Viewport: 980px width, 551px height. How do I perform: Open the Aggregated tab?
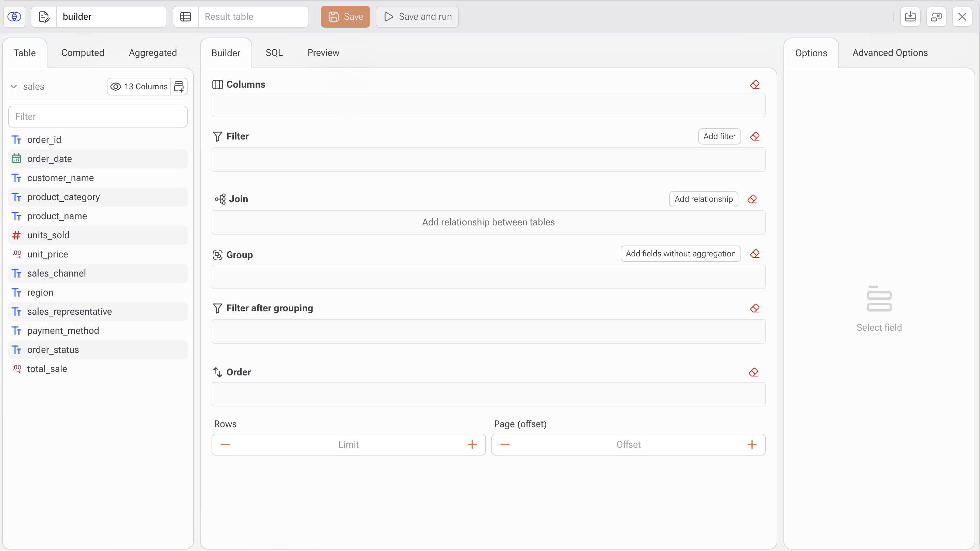click(x=153, y=53)
